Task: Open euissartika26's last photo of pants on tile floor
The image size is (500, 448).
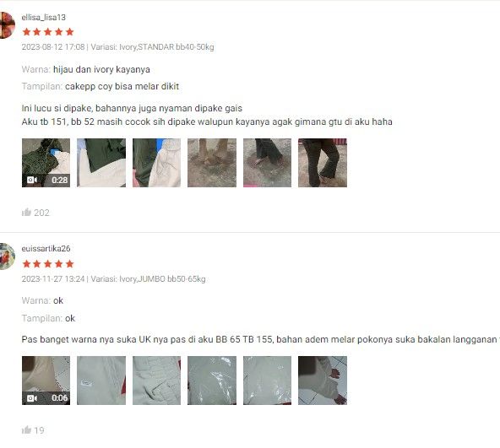Action: coord(323,381)
